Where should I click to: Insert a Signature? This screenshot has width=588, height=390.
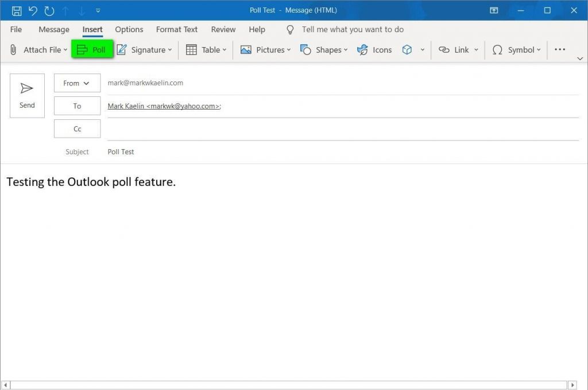pos(144,49)
